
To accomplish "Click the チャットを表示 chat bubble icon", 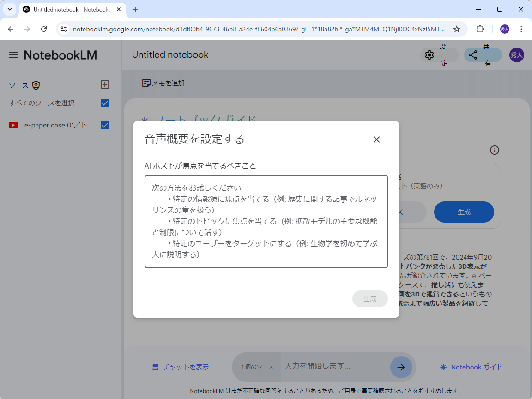I will [154, 367].
